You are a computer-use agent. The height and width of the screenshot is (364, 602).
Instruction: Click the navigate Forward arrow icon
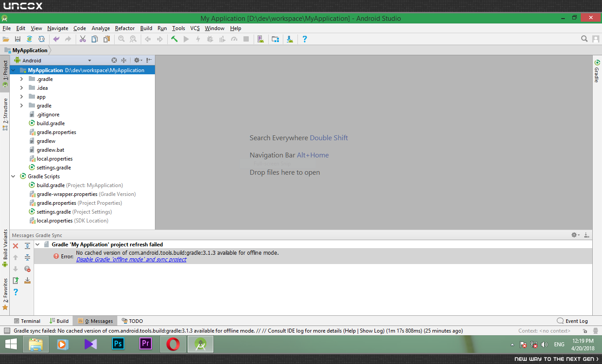(160, 39)
